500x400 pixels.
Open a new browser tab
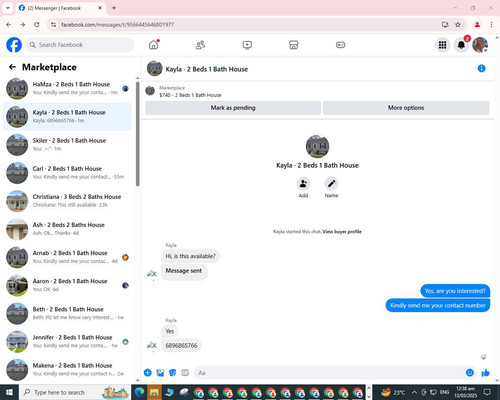[114, 8]
